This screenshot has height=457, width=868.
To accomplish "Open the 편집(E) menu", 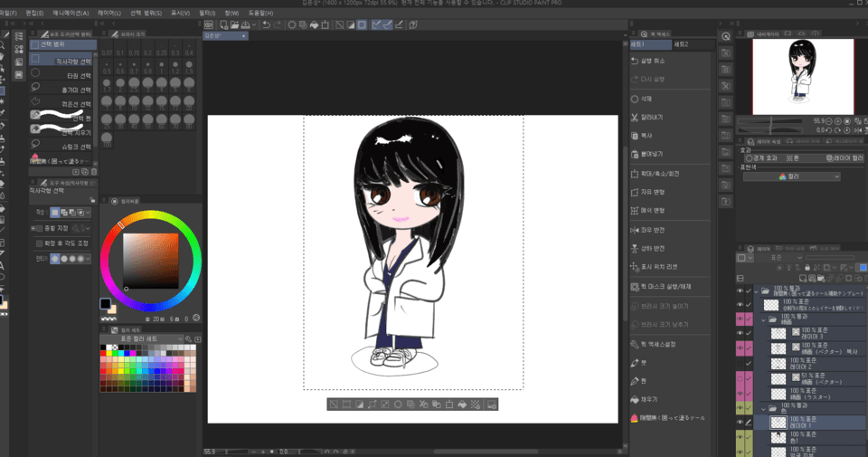I will (x=34, y=13).
